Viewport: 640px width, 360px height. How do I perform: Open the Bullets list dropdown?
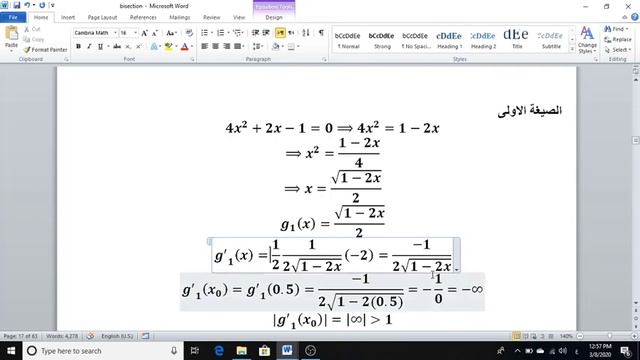(x=212, y=33)
